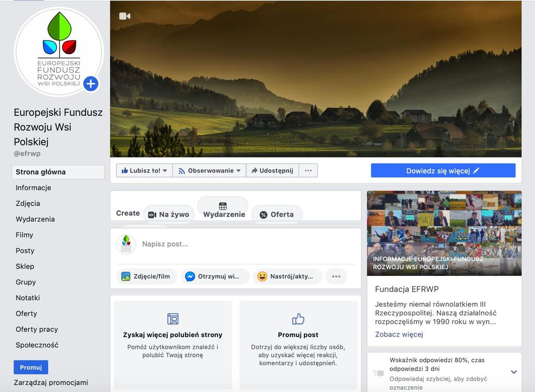This screenshot has height=392, width=535.
Task: Open the page profile logo picture
Action: click(59, 52)
